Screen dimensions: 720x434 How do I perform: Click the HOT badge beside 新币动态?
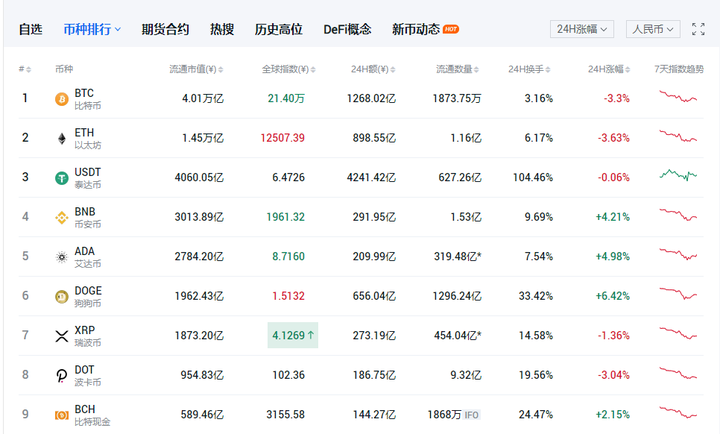450,29
